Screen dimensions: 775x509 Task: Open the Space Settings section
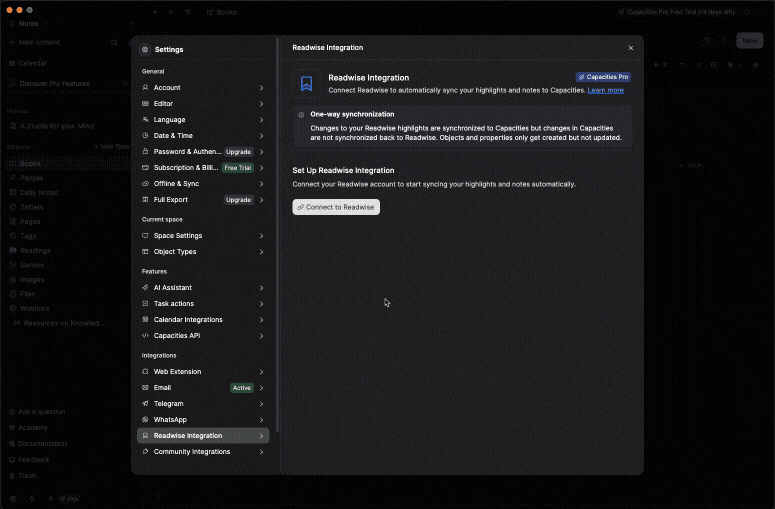[177, 236]
